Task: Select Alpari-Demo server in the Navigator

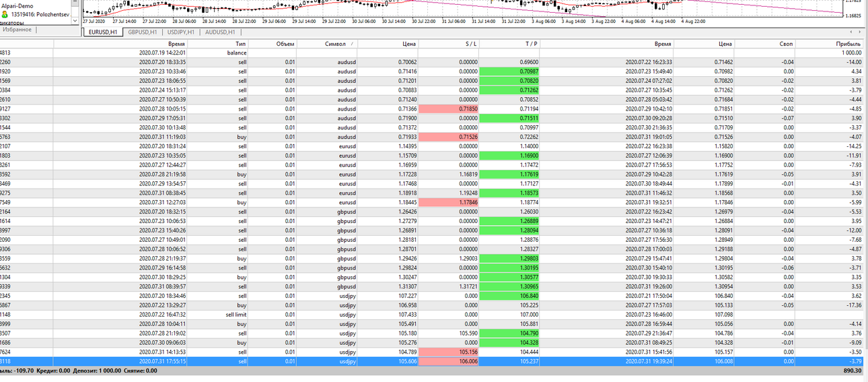Action: [17, 6]
